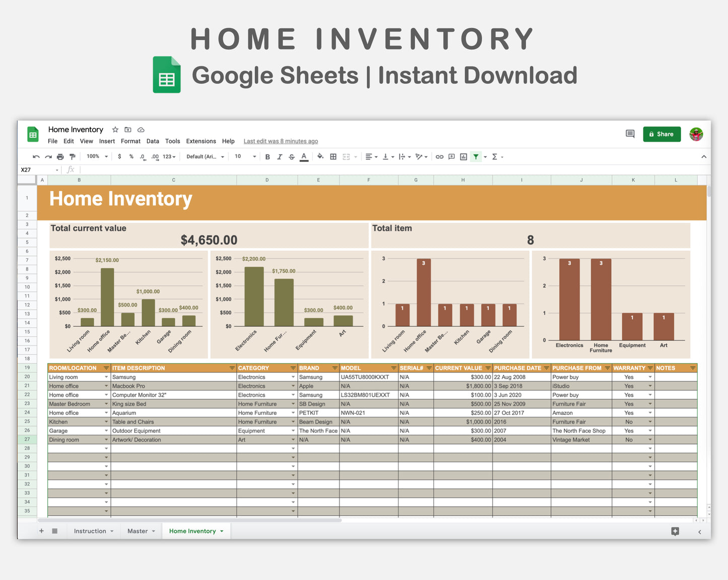728x580 pixels.
Task: Open the filter dropdown on CATEGORY column
Action: tap(293, 368)
